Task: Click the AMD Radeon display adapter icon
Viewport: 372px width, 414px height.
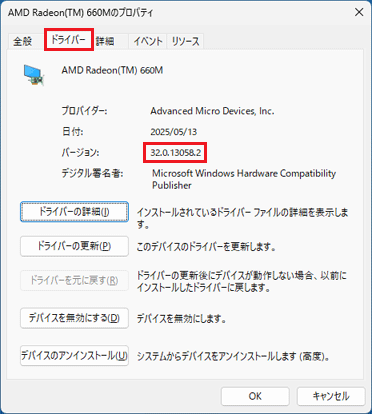Action: pyautogui.click(x=34, y=75)
